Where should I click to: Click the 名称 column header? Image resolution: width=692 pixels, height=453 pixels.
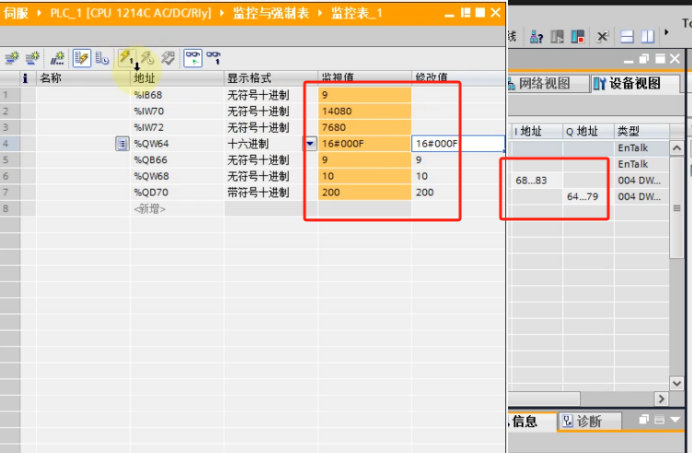pyautogui.click(x=83, y=78)
